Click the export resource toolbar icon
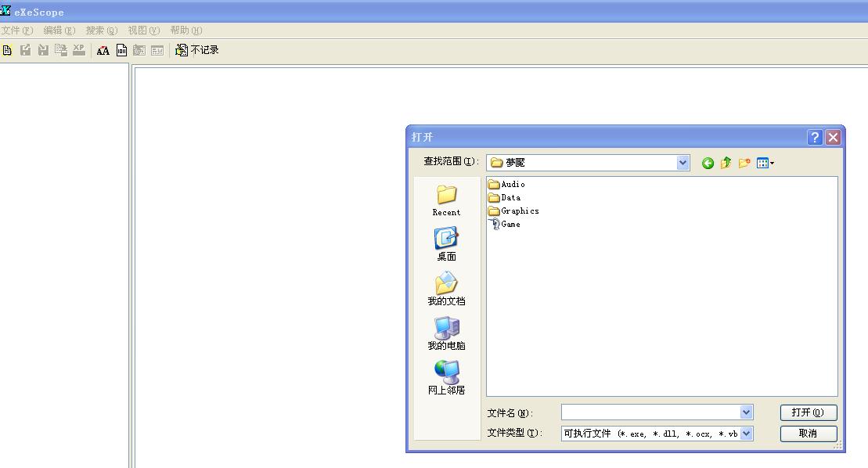This screenshot has width=868, height=468. pyautogui.click(x=26, y=50)
